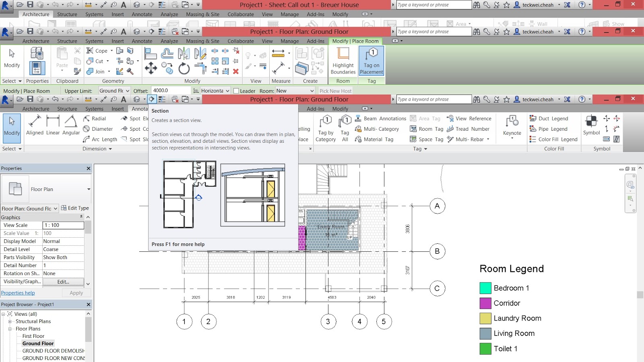644x362 pixels.
Task: Click the Move tool in Modify panel
Action: (151, 68)
